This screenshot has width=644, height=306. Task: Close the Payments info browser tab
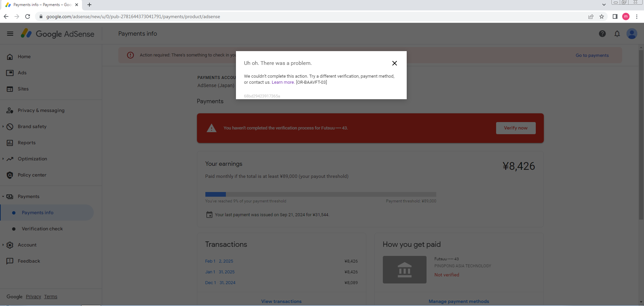77,5
